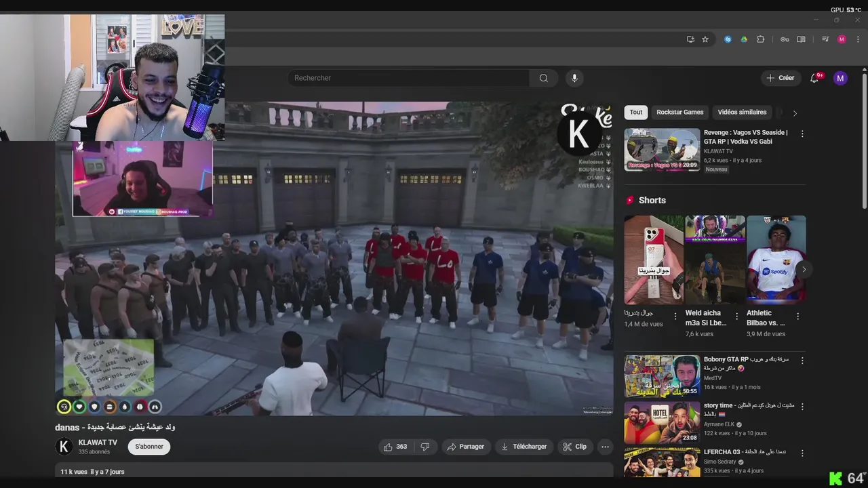This screenshot has height=488, width=868.
Task: Open the browser media control icon
Action: [x=825, y=39]
